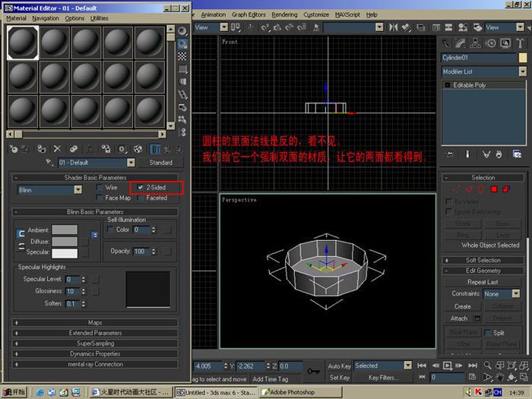
Task: Open the Hierarchy command panel tab
Action: click(475, 43)
